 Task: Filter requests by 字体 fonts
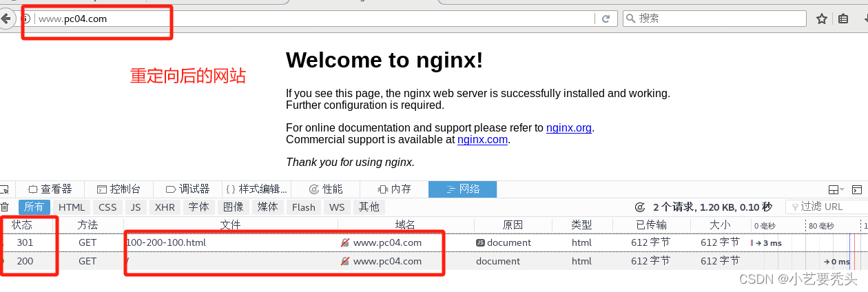point(198,207)
